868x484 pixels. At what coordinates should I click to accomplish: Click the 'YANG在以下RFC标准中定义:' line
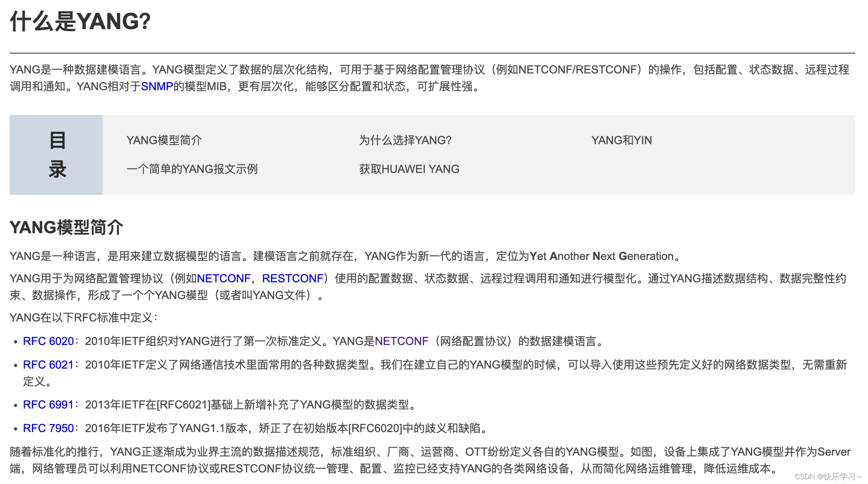[84, 317]
